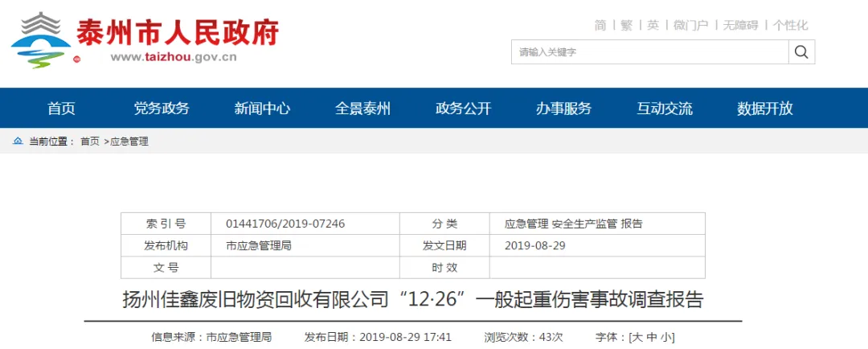
Task: Set font size to 中
Action: tap(652, 337)
